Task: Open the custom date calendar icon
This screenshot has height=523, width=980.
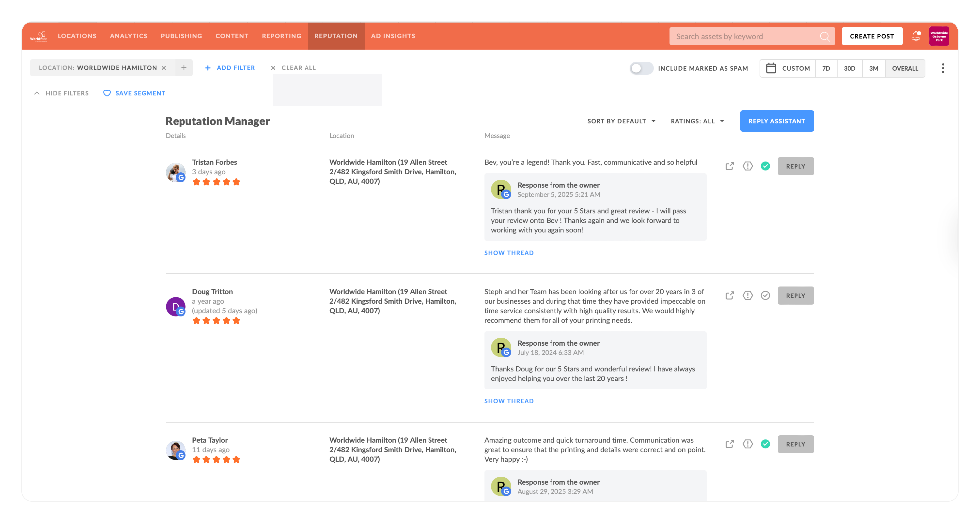Action: (x=771, y=68)
